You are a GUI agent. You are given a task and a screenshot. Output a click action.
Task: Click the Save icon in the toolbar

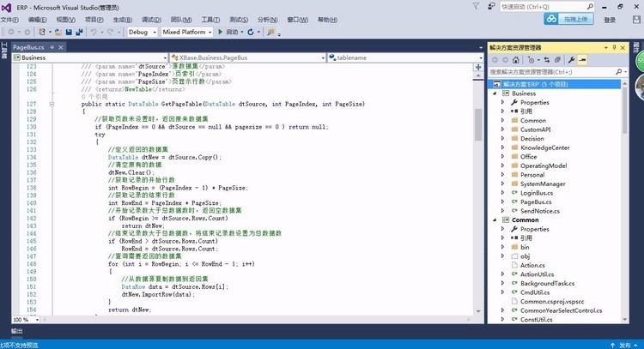pos(69,32)
